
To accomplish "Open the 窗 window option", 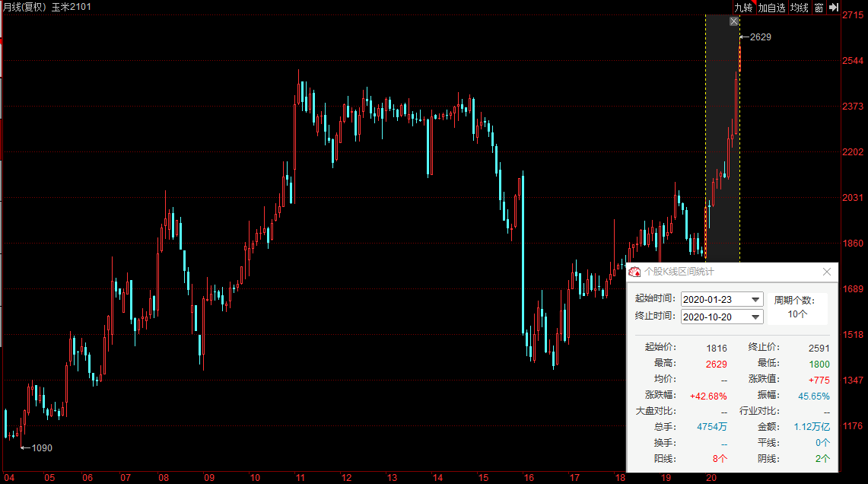I will pyautogui.click(x=819, y=8).
